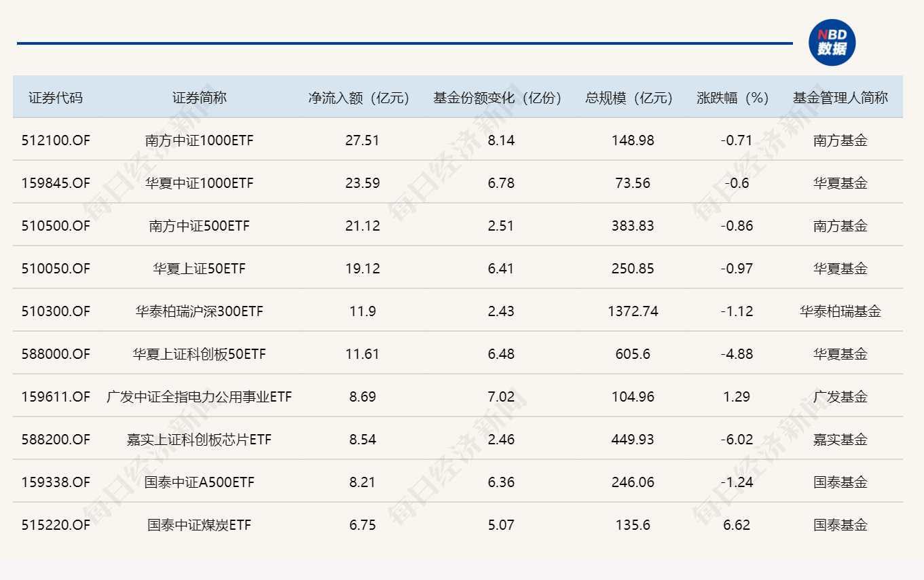Click the name 华夏上证50ETF
924x580 pixels.
pos(199,269)
